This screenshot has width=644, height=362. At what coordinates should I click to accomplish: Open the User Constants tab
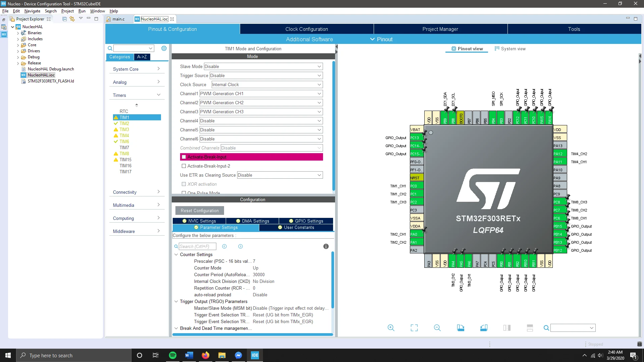coord(296,227)
